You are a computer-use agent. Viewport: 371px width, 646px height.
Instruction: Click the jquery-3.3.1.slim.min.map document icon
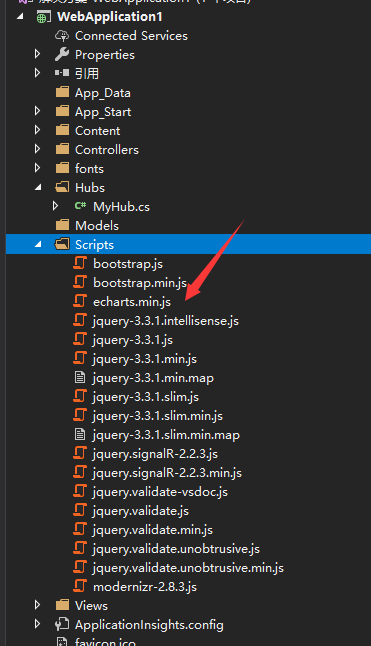click(80, 434)
